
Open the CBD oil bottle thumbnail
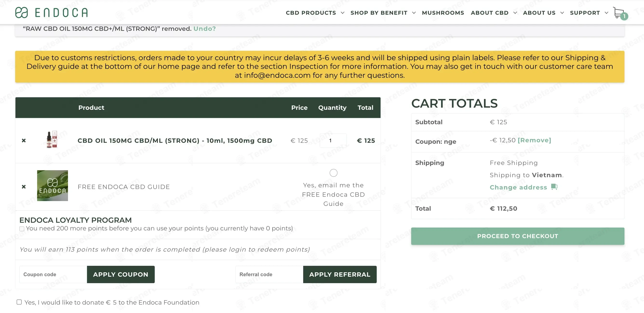click(52, 139)
